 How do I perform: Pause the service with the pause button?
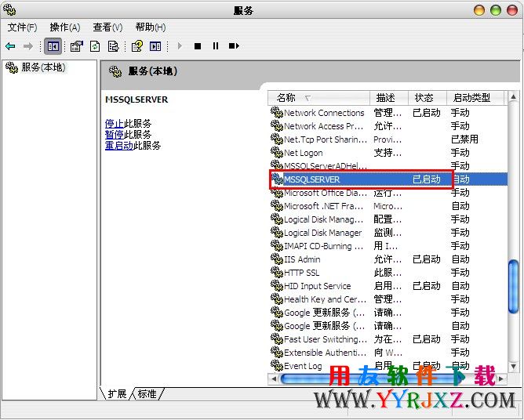point(216,46)
